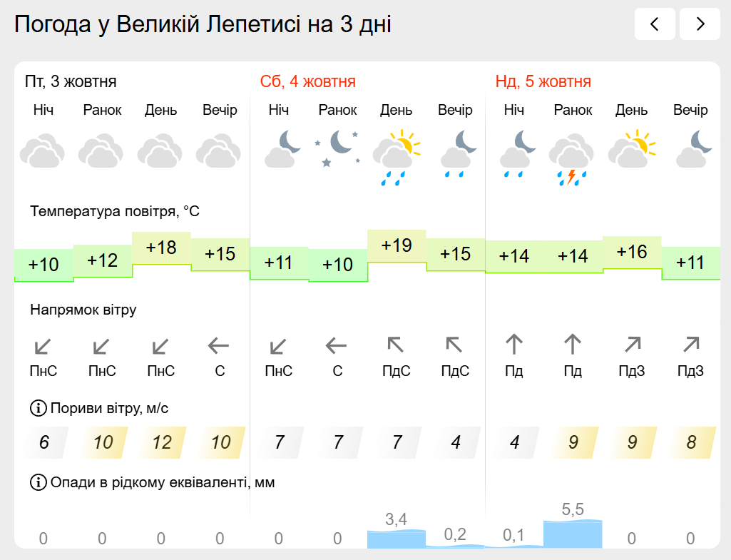Click the +19 temperature bar for Saturday
Screen dimensions: 731x560
tap(397, 247)
